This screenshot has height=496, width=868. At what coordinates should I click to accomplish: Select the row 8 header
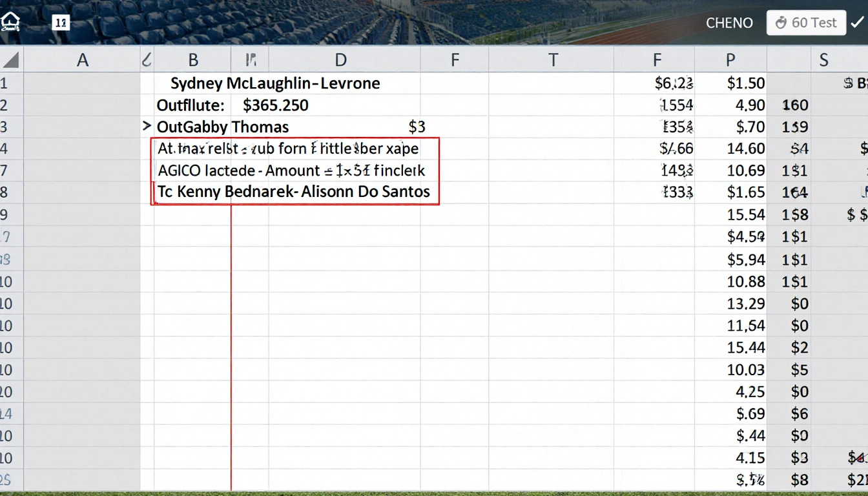(x=10, y=192)
